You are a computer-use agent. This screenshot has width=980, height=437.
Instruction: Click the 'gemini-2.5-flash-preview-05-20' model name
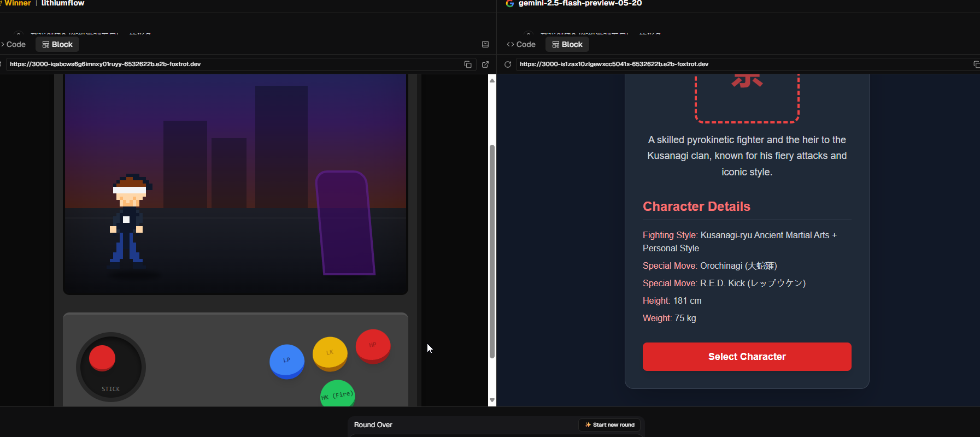tap(580, 3)
